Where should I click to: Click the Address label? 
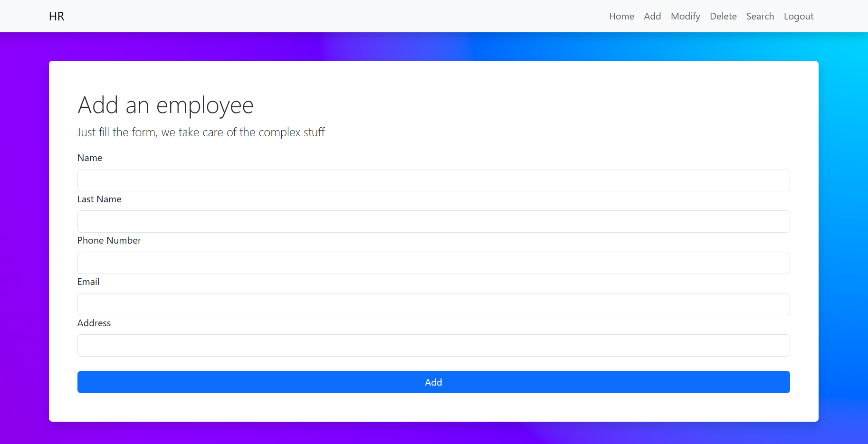pyautogui.click(x=94, y=323)
